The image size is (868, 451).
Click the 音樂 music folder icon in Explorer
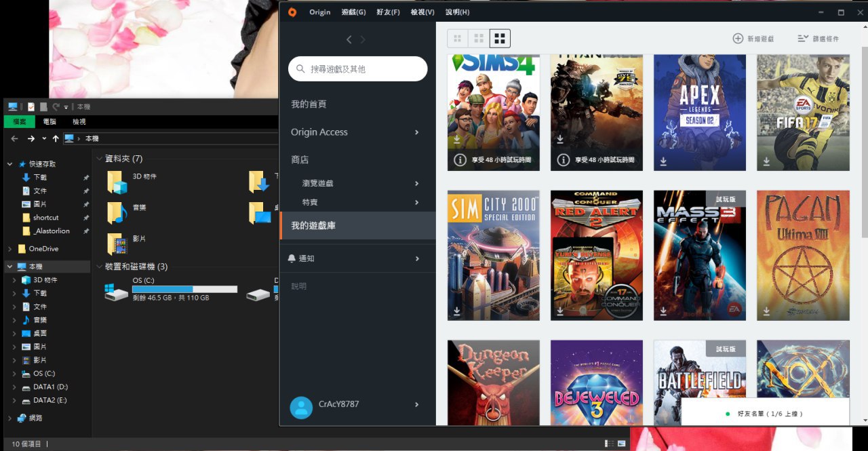[117, 212]
